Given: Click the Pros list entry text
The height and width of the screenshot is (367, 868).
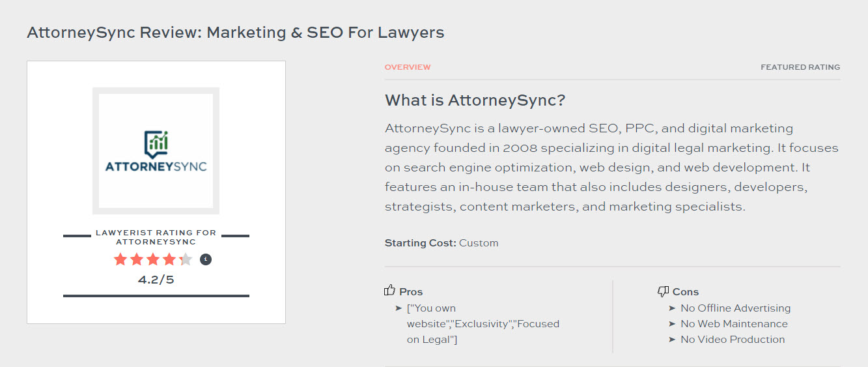Looking at the screenshot, I should click(483, 324).
